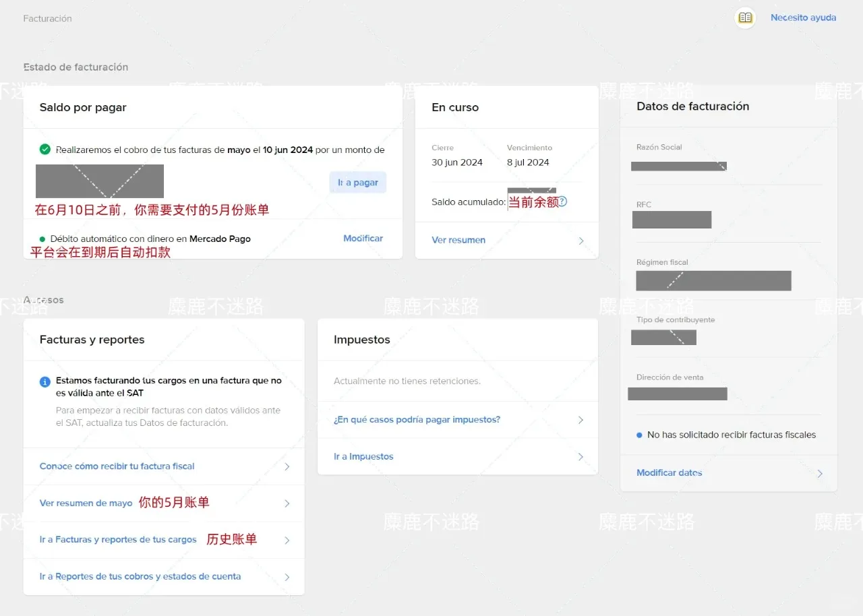Click Modificar datos link
Image resolution: width=863 pixels, height=616 pixels.
(x=669, y=473)
